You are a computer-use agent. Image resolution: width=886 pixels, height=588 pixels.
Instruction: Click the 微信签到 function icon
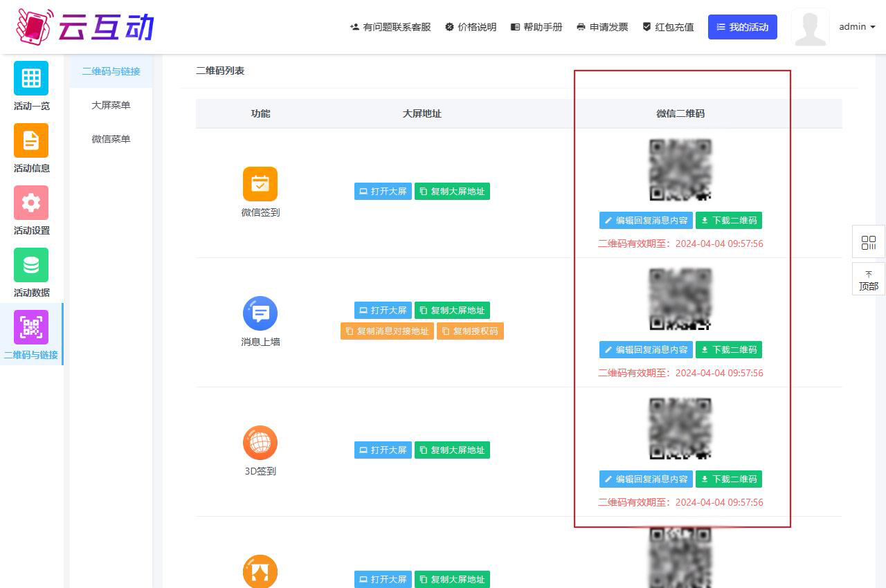[x=260, y=184]
